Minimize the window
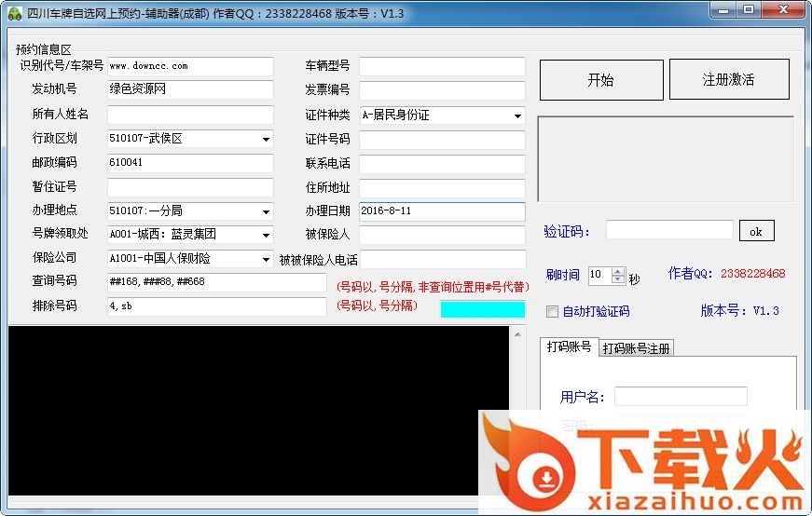Image resolution: width=812 pixels, height=516 pixels. (723, 10)
